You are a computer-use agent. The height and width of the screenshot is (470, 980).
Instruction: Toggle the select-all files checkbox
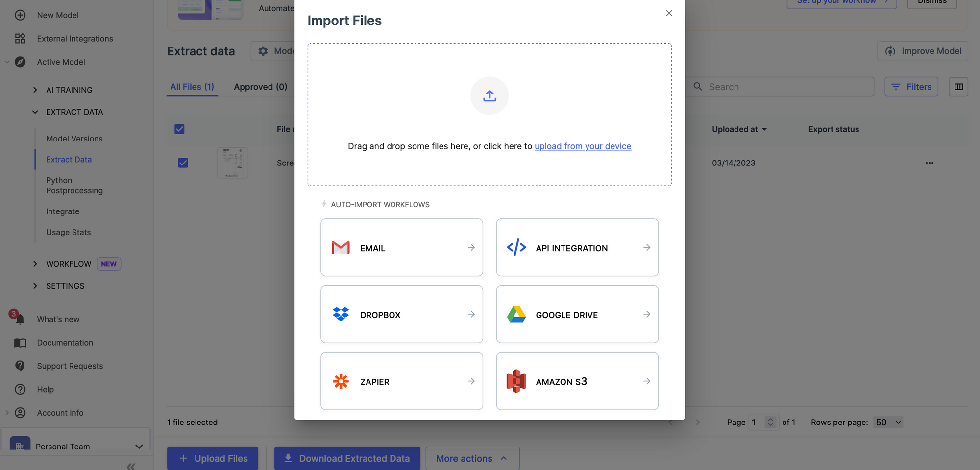click(x=179, y=129)
